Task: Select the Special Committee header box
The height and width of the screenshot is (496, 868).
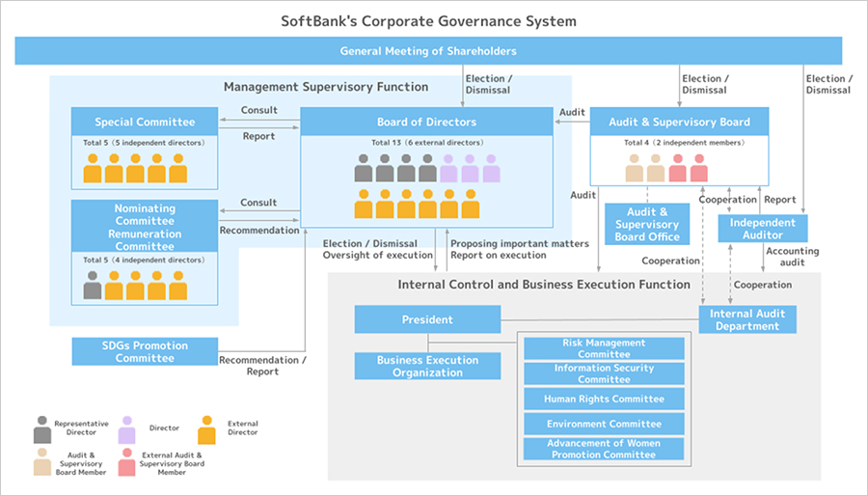Action: click(x=145, y=122)
